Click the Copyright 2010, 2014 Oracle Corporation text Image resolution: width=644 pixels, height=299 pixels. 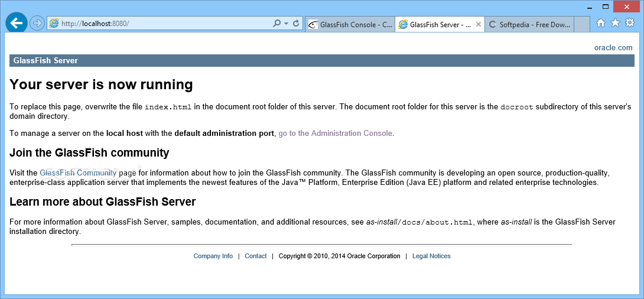pos(339,256)
